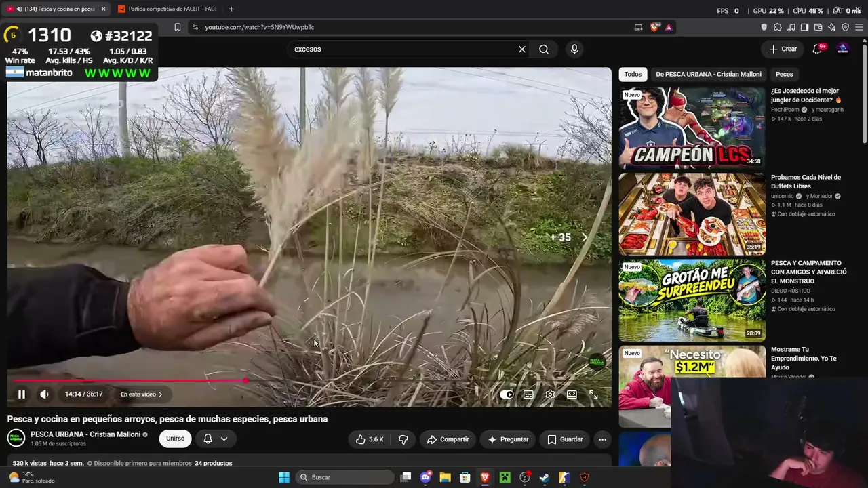Click the Preguntar button
This screenshot has width=868, height=488.
[x=508, y=439]
